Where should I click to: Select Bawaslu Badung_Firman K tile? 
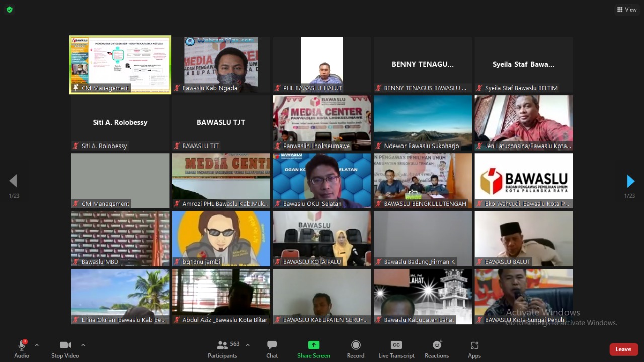tap(423, 239)
